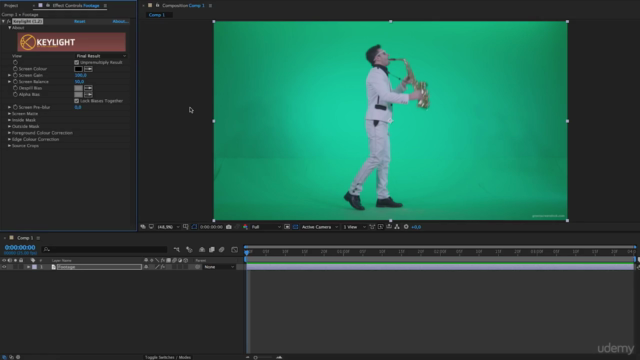This screenshot has height=360, width=640.
Task: Toggle Screen Balance stopwatch
Action: 15,82
